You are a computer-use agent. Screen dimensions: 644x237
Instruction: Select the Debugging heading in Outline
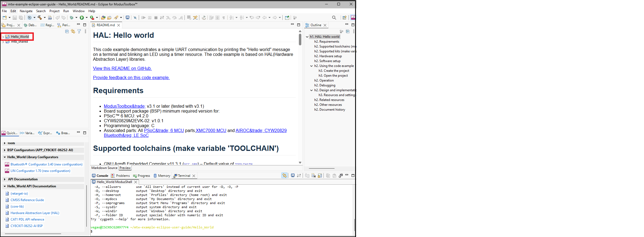(327, 85)
